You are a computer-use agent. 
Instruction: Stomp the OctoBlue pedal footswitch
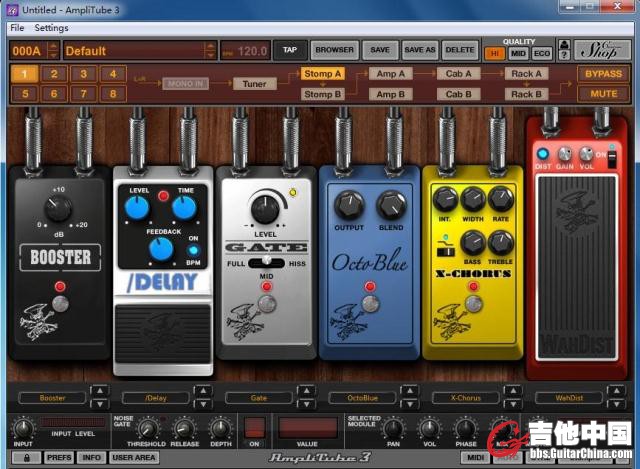coord(371,304)
